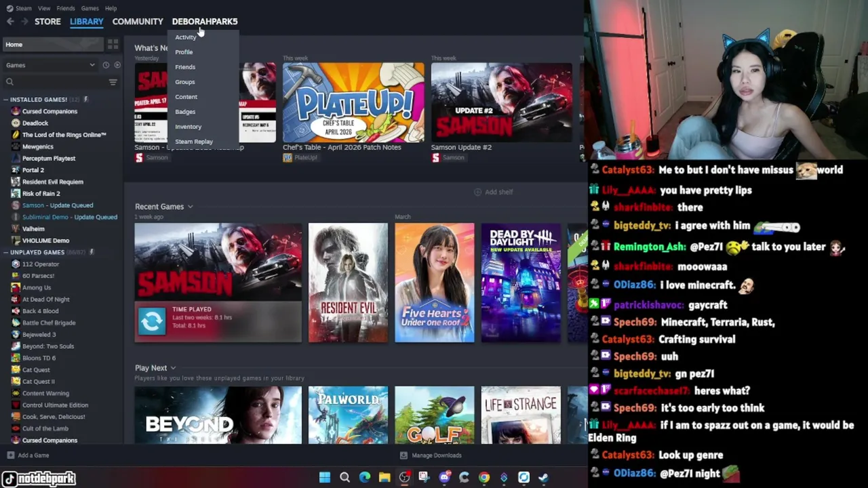The width and height of the screenshot is (868, 488).
Task: Click the Add shelf plus icon
Action: 477,192
